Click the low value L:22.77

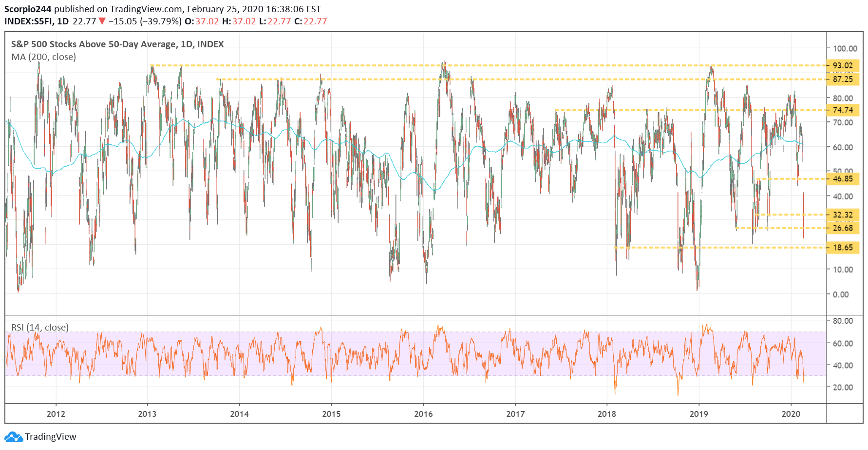(x=275, y=21)
